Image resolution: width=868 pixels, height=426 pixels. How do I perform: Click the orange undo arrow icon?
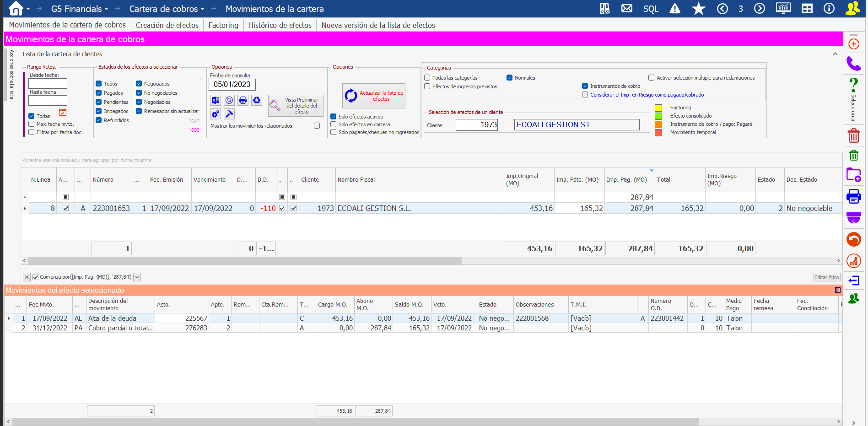point(853,239)
